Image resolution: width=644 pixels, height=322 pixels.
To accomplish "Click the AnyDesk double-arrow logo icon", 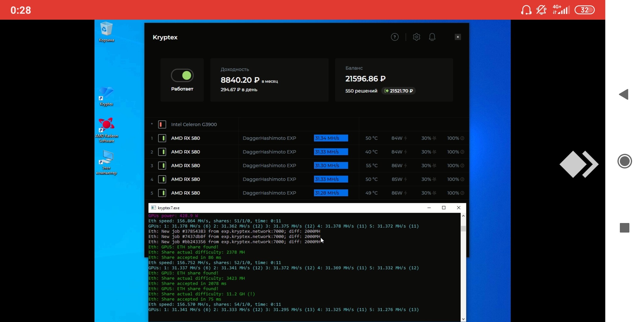I will [579, 164].
